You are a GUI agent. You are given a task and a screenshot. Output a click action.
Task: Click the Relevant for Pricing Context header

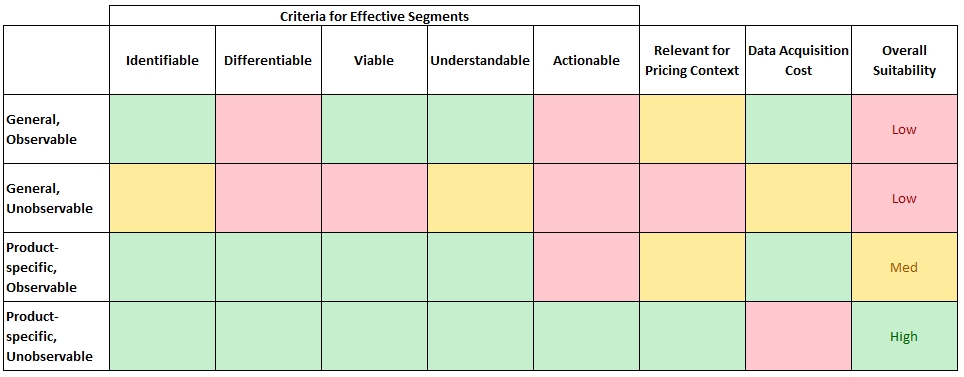pyautogui.click(x=692, y=60)
